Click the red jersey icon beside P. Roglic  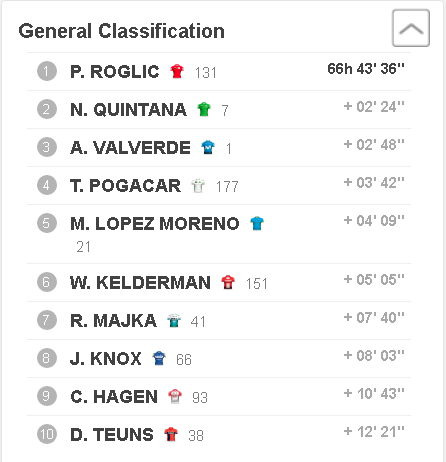[x=177, y=71]
